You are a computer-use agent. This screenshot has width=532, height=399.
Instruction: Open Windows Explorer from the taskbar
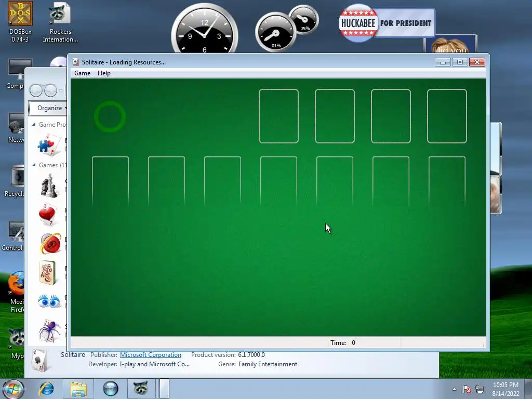tap(78, 389)
